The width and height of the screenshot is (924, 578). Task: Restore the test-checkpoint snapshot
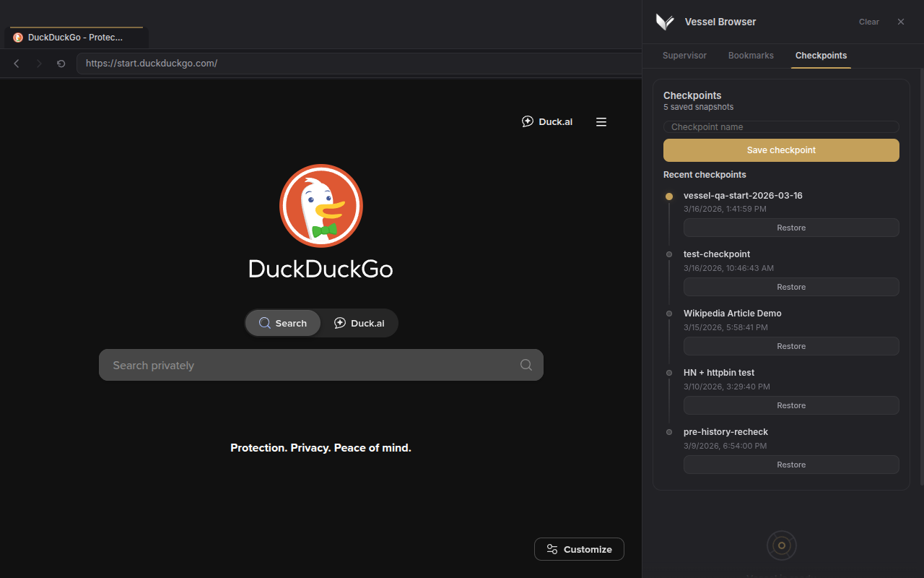(x=791, y=287)
